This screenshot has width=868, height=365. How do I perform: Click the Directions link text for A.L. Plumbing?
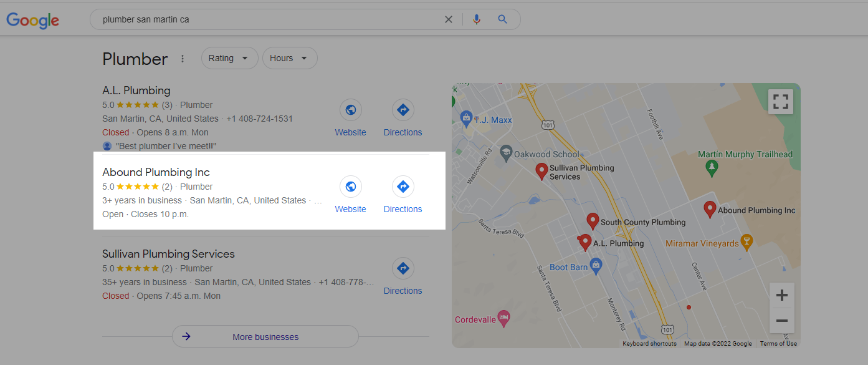(x=403, y=132)
